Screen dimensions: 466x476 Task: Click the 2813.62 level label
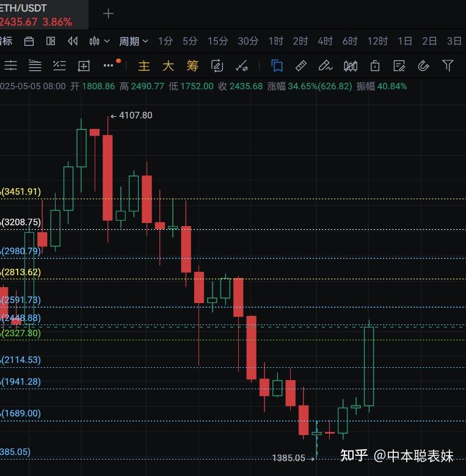click(x=21, y=272)
